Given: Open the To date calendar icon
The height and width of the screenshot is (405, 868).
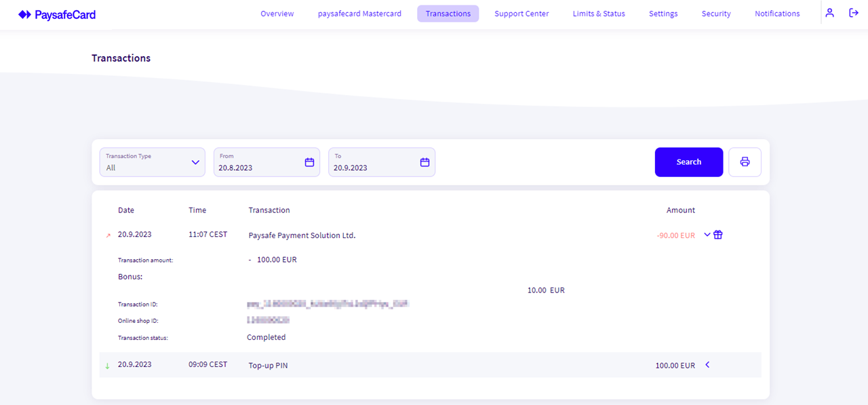Looking at the screenshot, I should [x=425, y=162].
